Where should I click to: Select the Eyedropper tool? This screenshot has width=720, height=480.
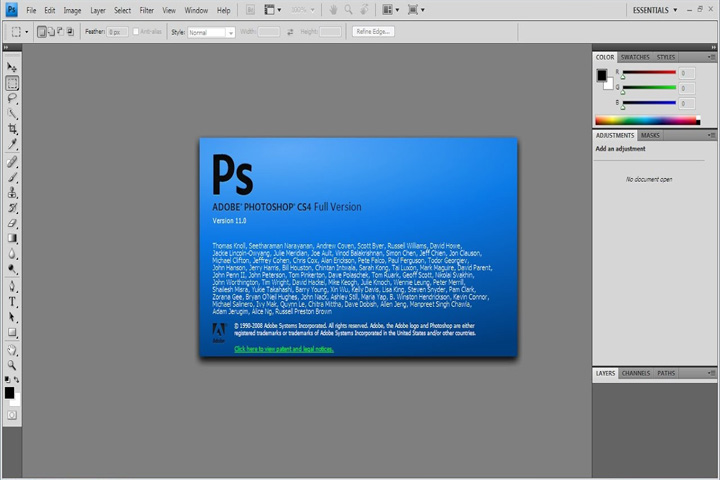12,144
